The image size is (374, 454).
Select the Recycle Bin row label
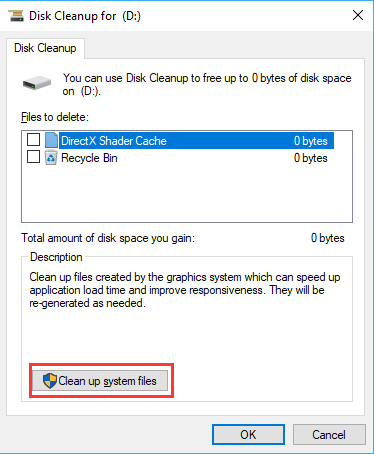pyautogui.click(x=89, y=158)
